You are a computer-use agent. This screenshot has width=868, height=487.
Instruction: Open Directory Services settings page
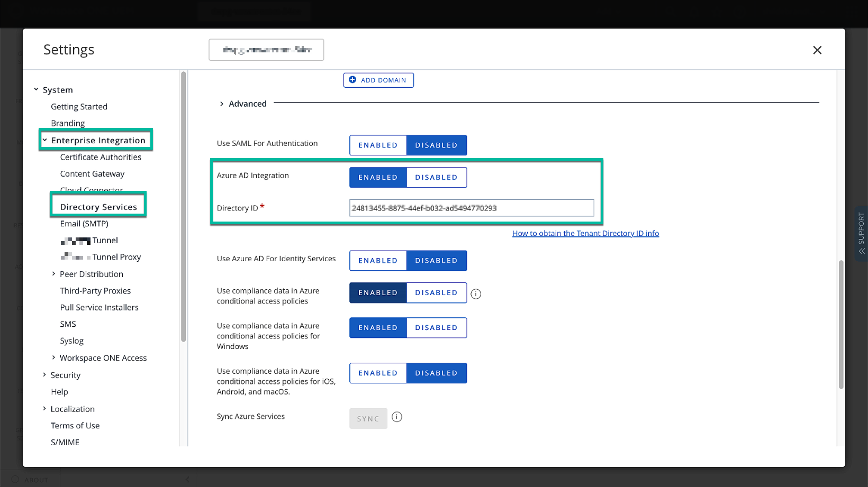tap(98, 207)
